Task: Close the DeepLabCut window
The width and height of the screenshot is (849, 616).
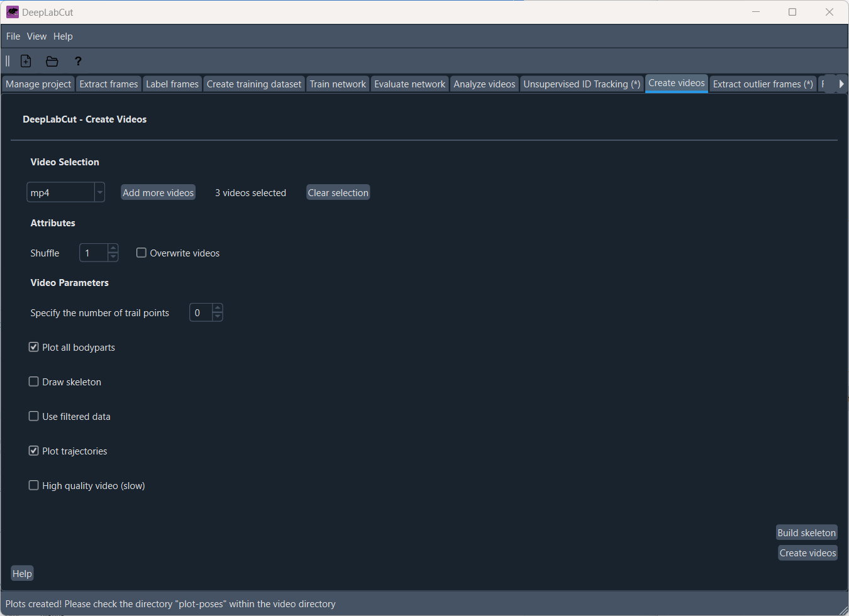Action: point(830,12)
